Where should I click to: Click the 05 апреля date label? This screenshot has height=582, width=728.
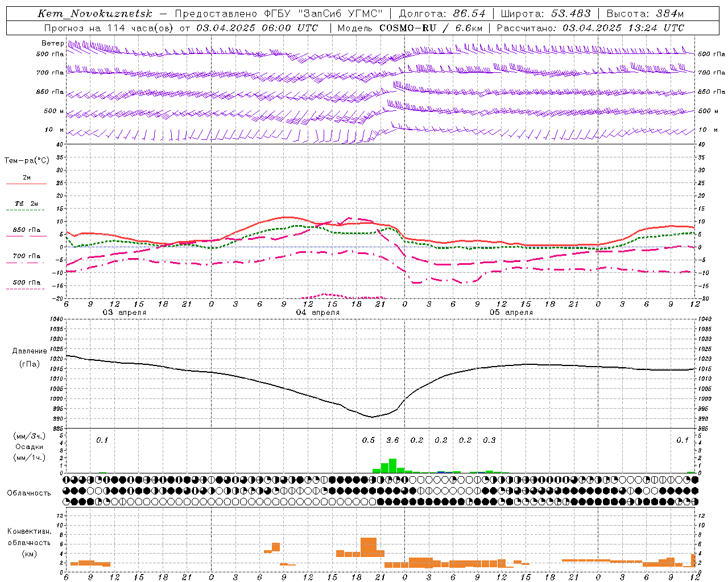(511, 313)
